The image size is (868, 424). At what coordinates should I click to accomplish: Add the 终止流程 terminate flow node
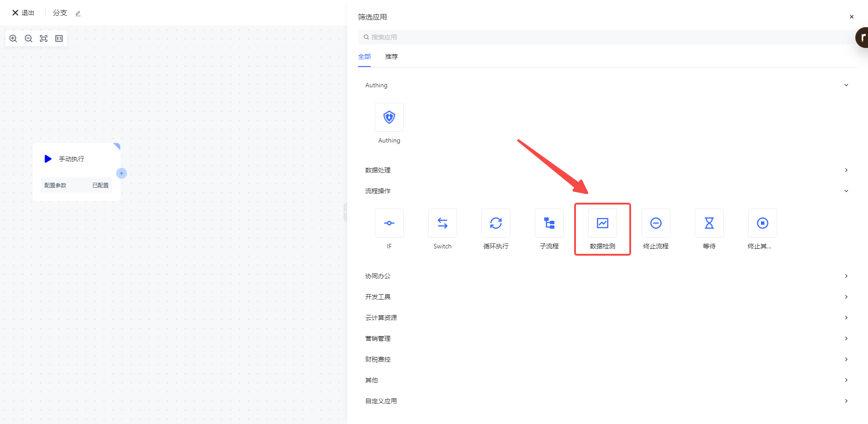tap(656, 223)
